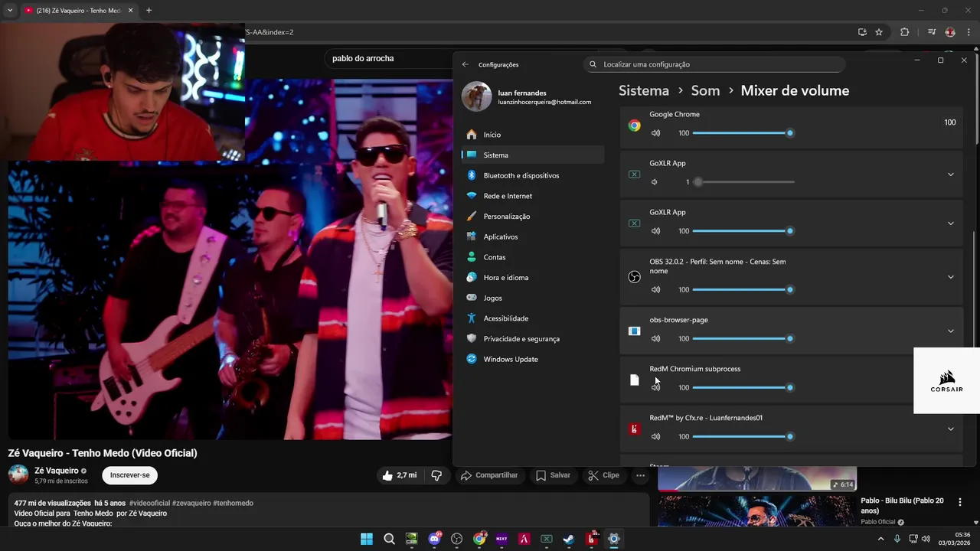The height and width of the screenshot is (551, 980).
Task: Adjust GoXLR App volume slider at 1
Action: 743,182
